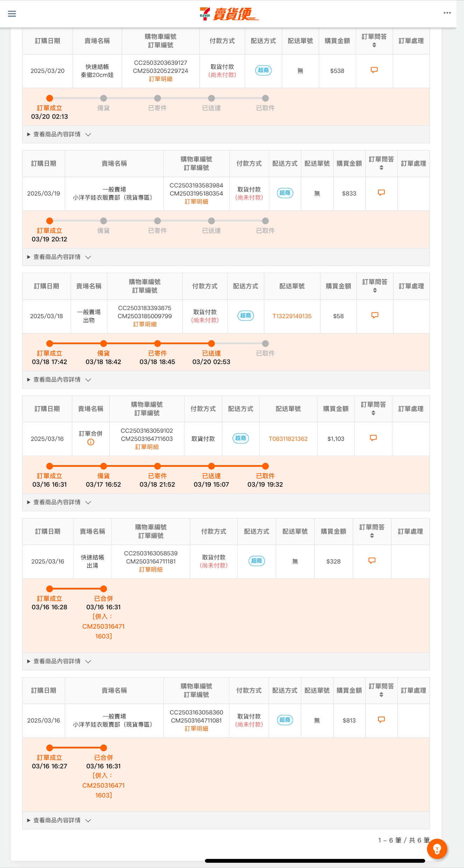Open 訂單明細 for order CM2503195180354
This screenshot has width=464, height=868.
[196, 202]
